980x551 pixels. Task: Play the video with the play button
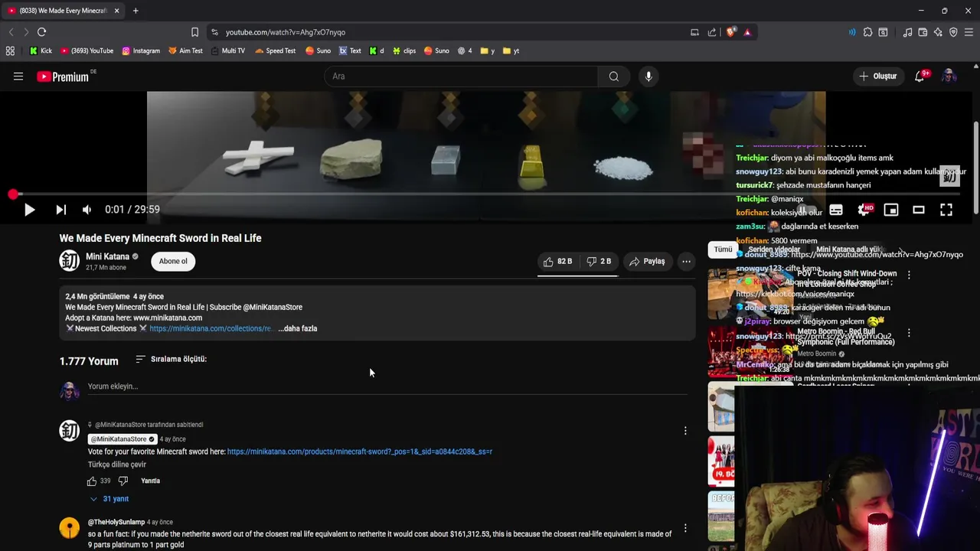coord(29,210)
